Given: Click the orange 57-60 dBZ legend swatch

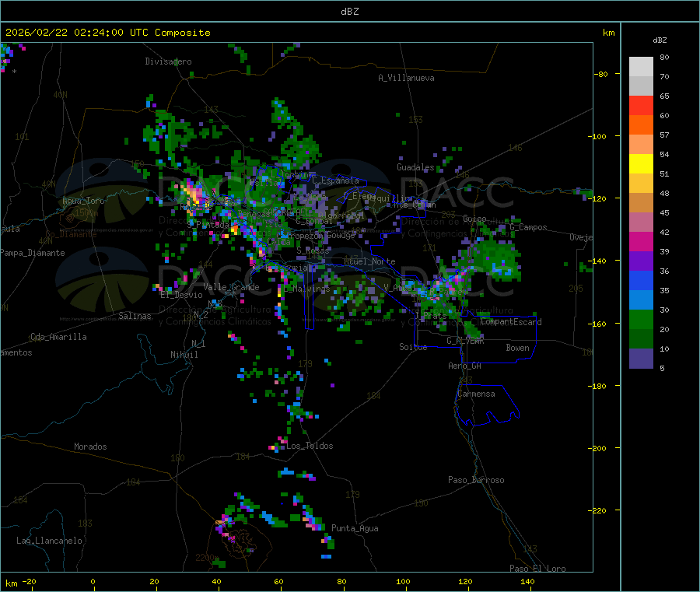Looking at the screenshot, I should click(x=641, y=125).
